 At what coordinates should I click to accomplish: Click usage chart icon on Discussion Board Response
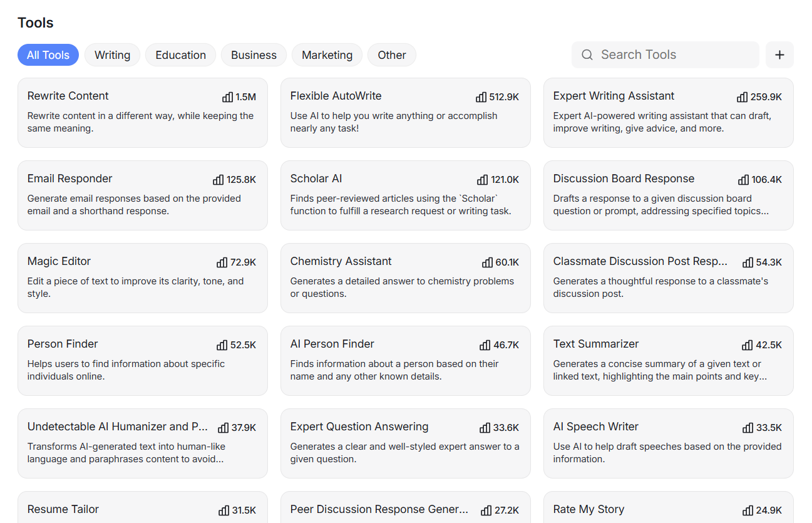(x=744, y=180)
